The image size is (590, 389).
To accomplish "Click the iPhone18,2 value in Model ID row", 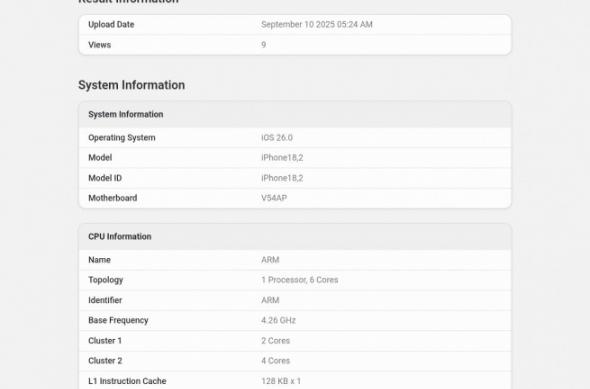I will 282,178.
